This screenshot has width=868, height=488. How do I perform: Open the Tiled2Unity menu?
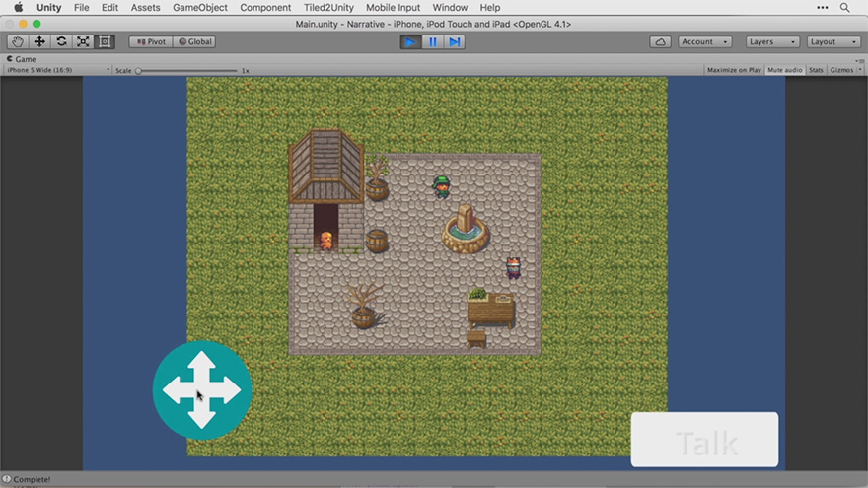coord(328,7)
